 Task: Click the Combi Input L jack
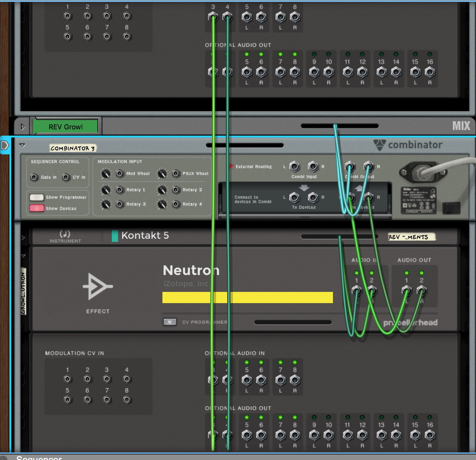tap(294, 167)
